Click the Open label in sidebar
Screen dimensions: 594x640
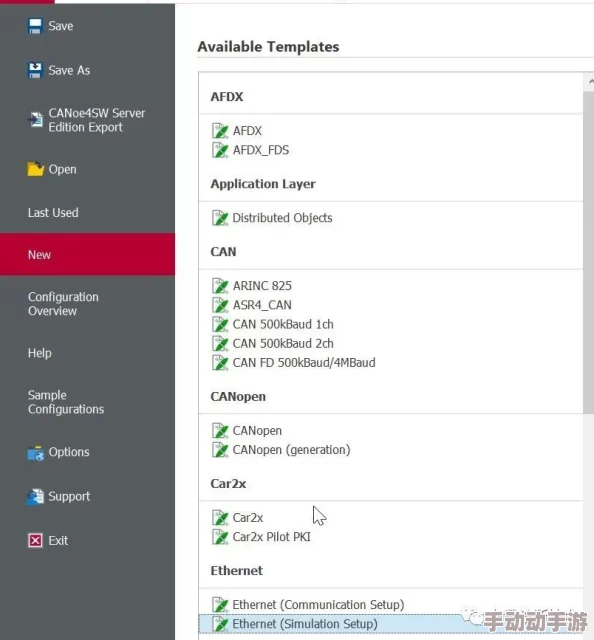62,169
